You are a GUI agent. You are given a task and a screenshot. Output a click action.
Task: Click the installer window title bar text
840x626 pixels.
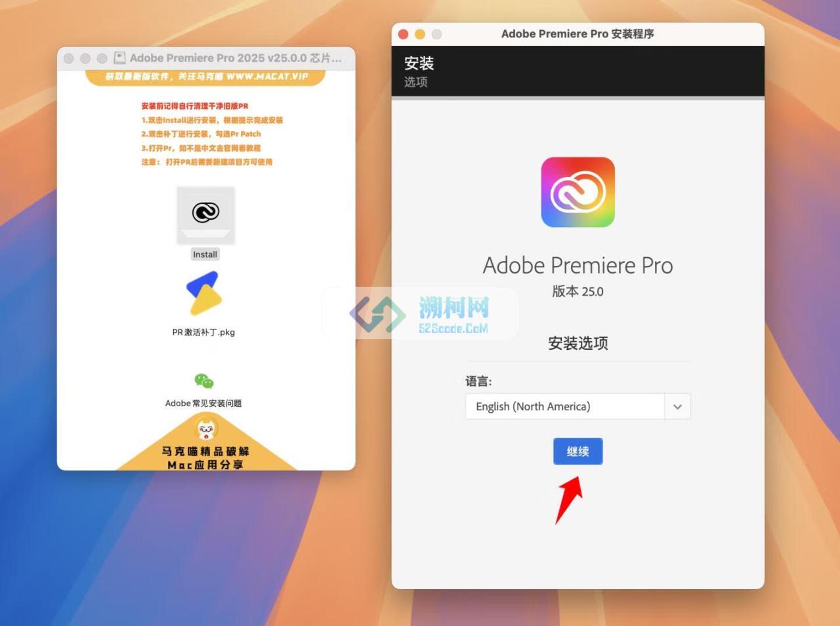tap(577, 34)
